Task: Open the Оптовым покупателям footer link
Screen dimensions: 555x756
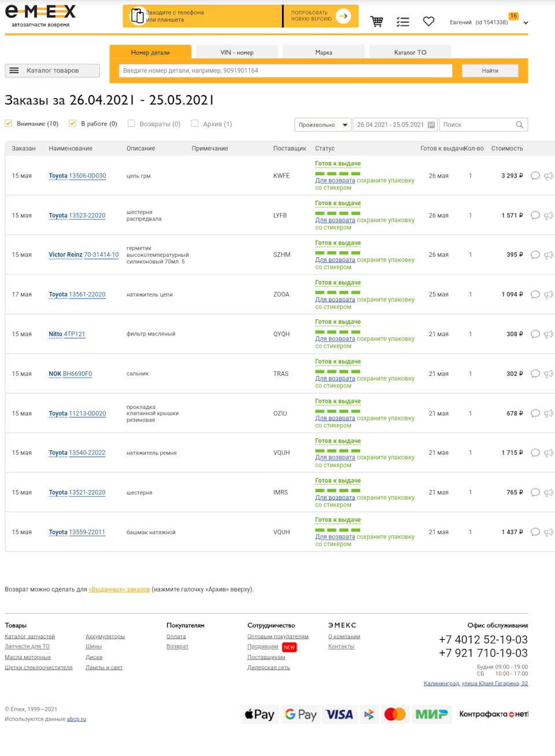Action: [x=278, y=636]
